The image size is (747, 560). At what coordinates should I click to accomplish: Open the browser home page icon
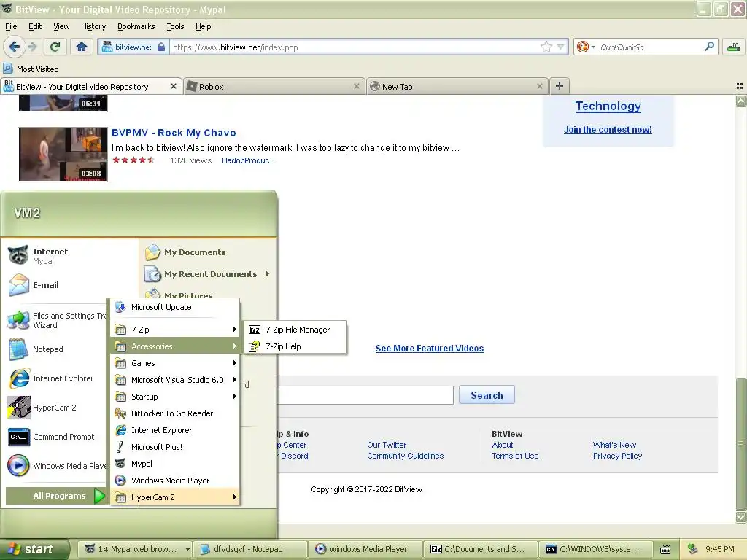pos(82,47)
